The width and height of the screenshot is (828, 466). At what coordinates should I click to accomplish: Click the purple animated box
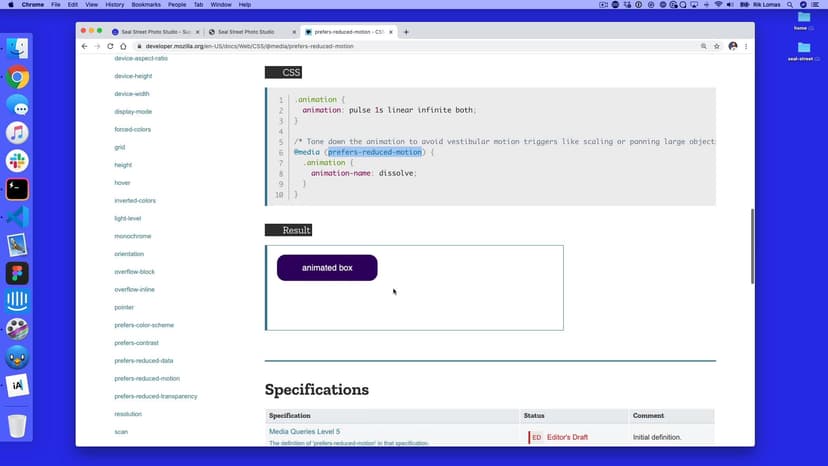(x=327, y=268)
